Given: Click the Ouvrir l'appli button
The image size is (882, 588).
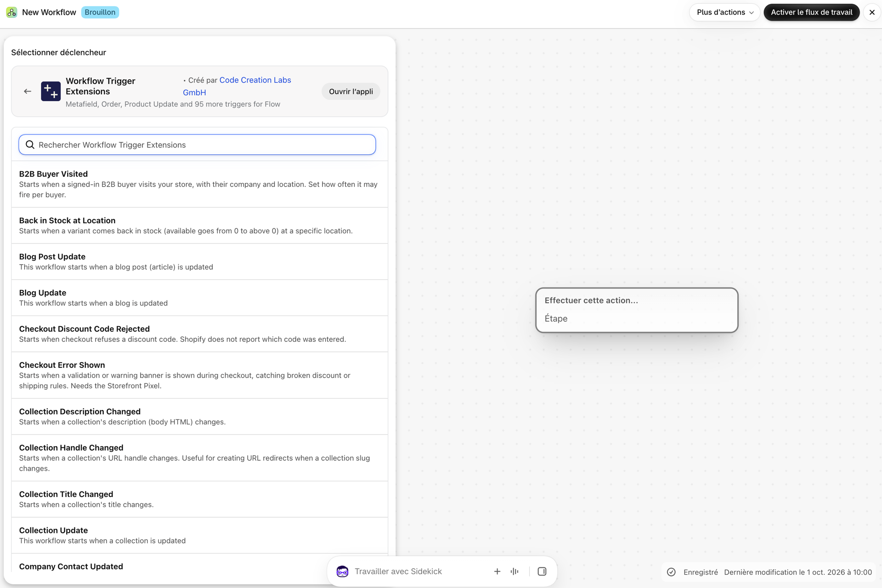Looking at the screenshot, I should click(351, 91).
